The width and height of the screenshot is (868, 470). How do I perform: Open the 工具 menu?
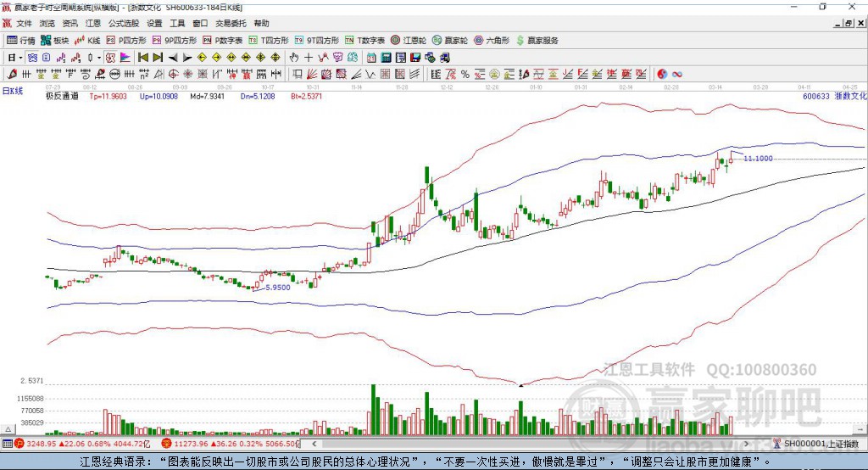(x=177, y=23)
